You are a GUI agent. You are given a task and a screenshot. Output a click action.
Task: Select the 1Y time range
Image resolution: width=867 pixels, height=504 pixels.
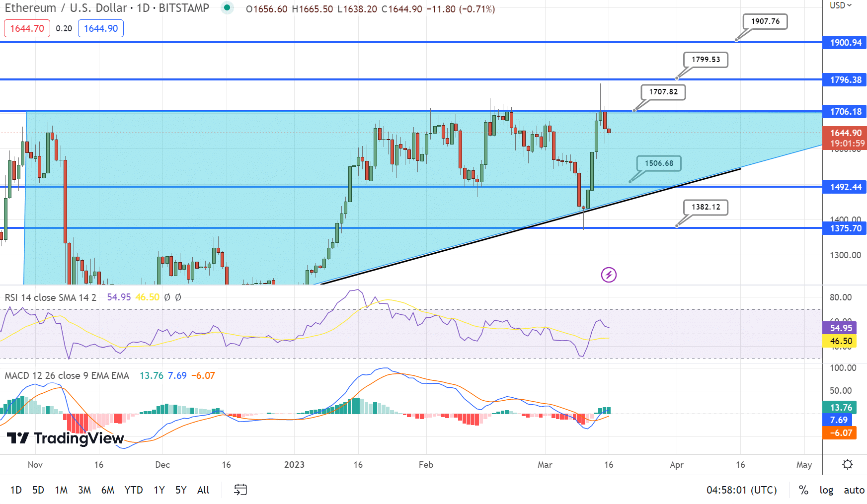[159, 490]
